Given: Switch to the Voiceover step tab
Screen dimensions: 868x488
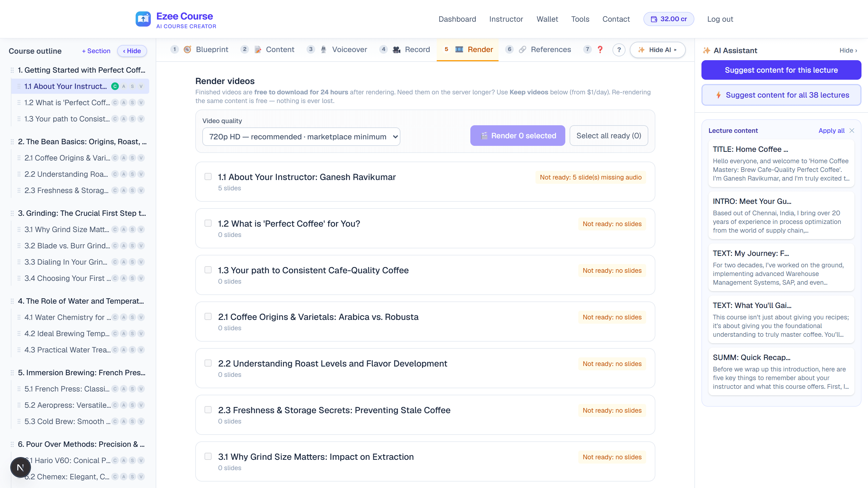Looking at the screenshot, I should click(x=337, y=50).
